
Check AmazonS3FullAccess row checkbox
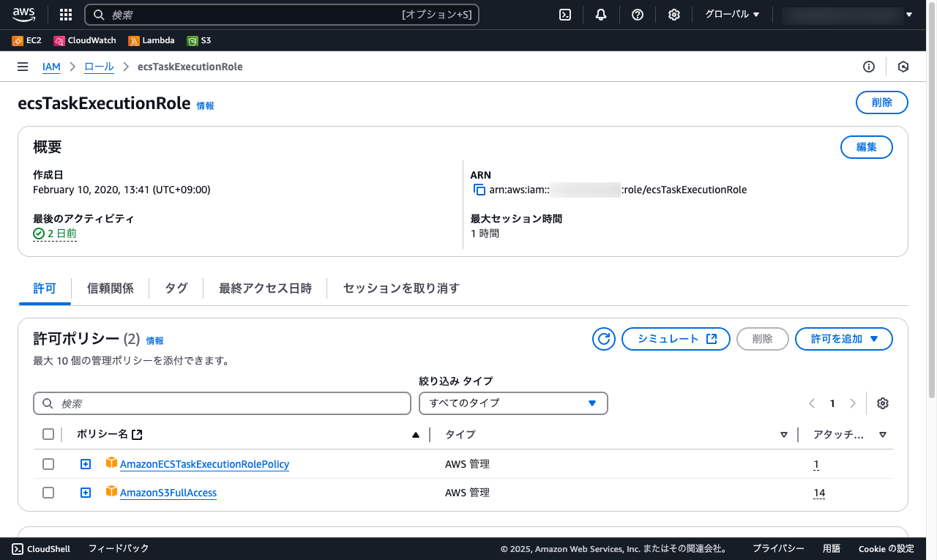click(x=48, y=493)
